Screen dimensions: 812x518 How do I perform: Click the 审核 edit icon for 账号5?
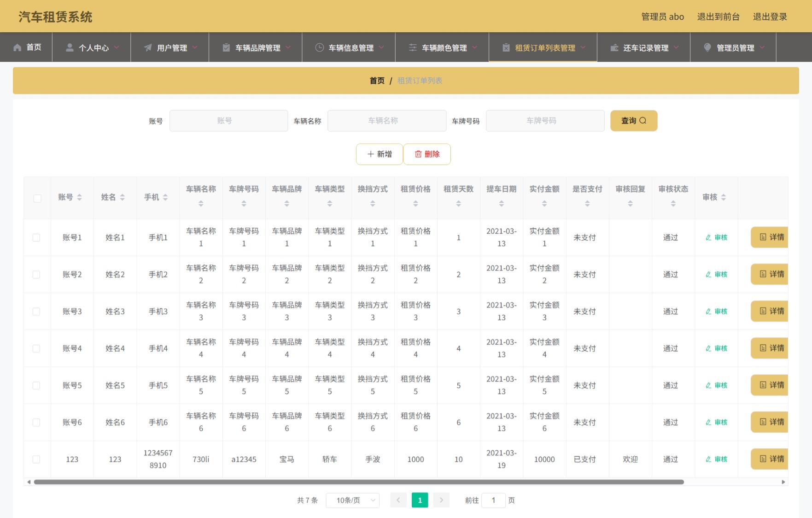(708, 385)
